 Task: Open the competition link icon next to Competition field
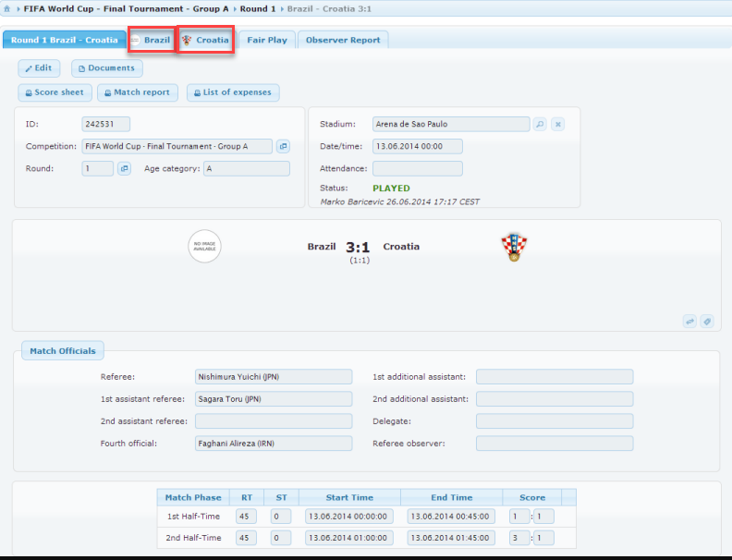point(283,146)
